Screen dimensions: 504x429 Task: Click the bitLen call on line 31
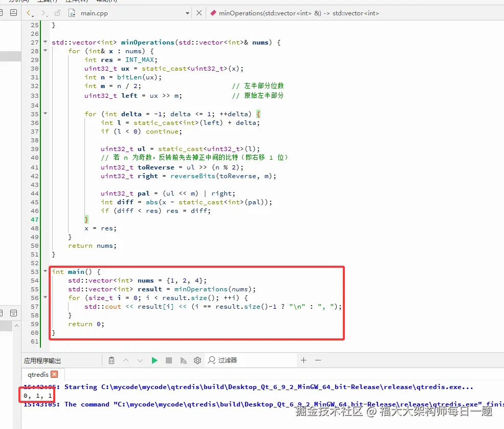coord(129,77)
